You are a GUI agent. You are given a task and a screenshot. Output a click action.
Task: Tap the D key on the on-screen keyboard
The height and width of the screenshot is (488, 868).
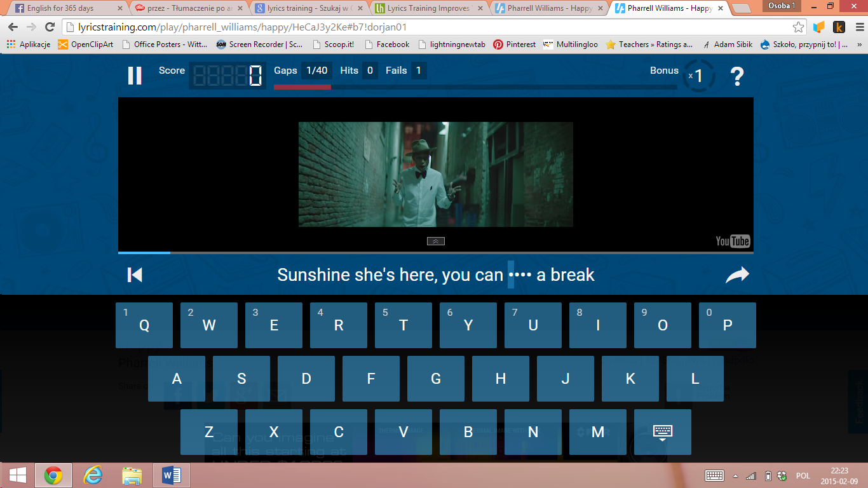pos(306,379)
